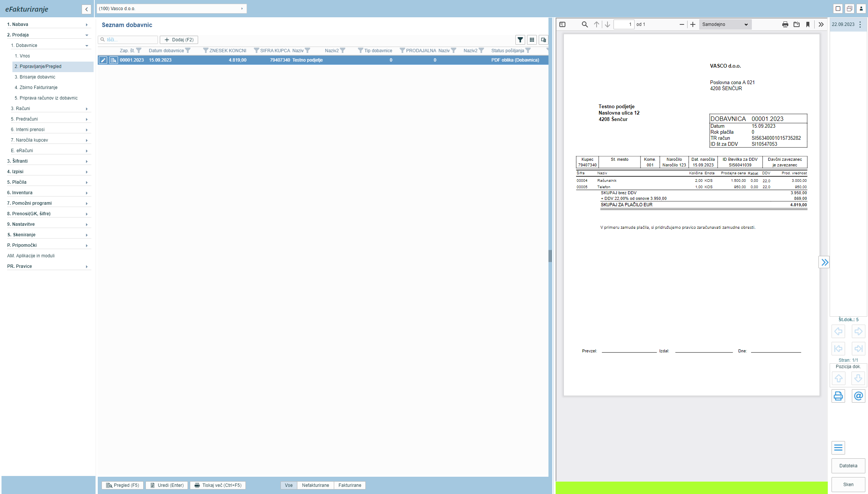The image size is (868, 494).
Task: Open the Samodejno zoom dropdown
Action: pyautogui.click(x=725, y=24)
